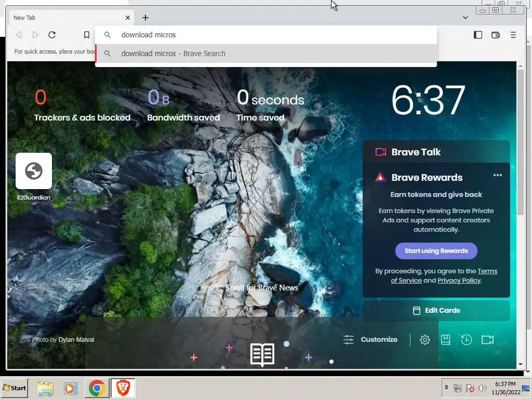532x399 pixels.
Task: Start Brave Talk via camera icon in bottom bar
Action: [x=487, y=340]
